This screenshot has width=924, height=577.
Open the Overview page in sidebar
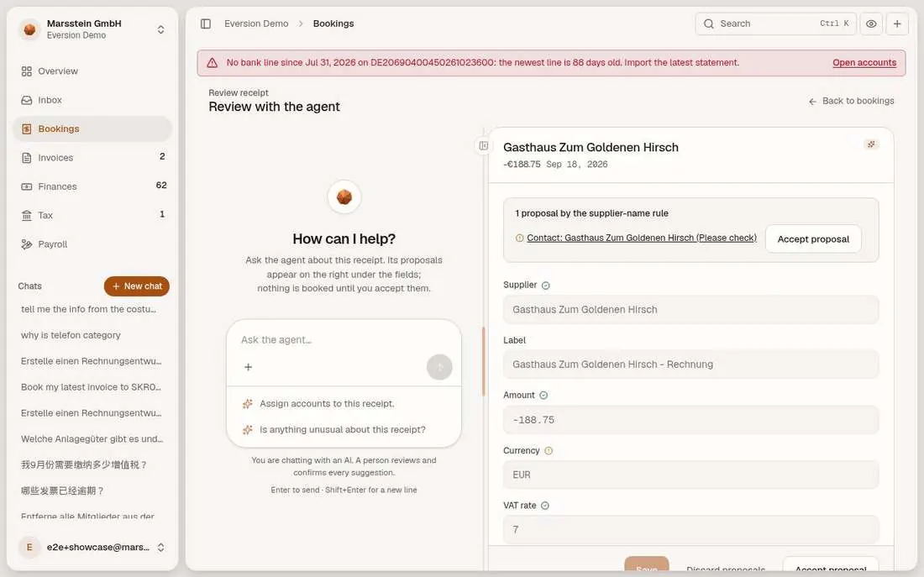[x=92, y=71]
